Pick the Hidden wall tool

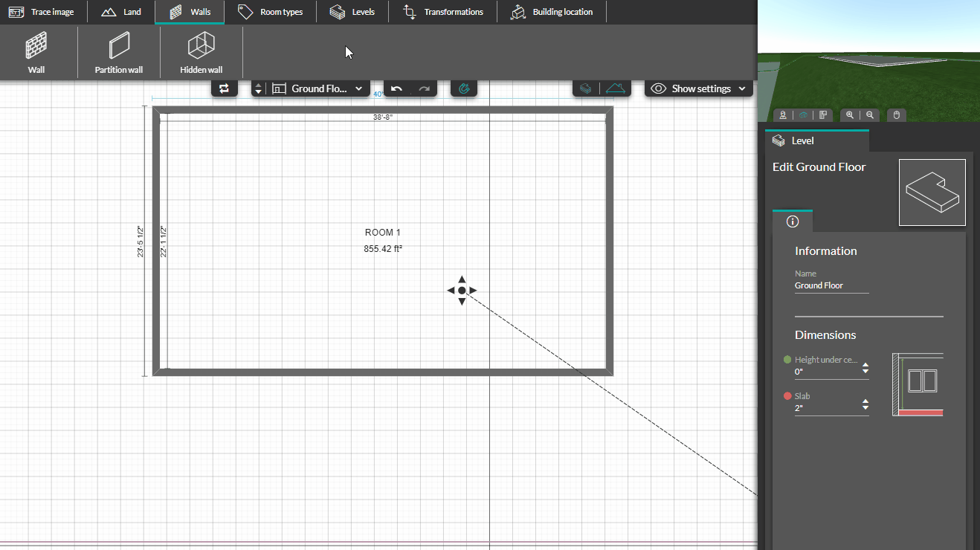(201, 52)
